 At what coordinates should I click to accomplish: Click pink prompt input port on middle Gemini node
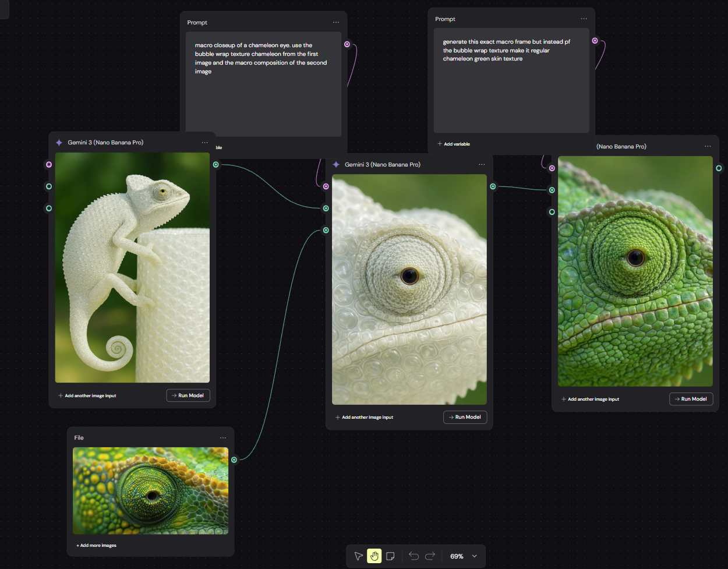pyautogui.click(x=326, y=186)
